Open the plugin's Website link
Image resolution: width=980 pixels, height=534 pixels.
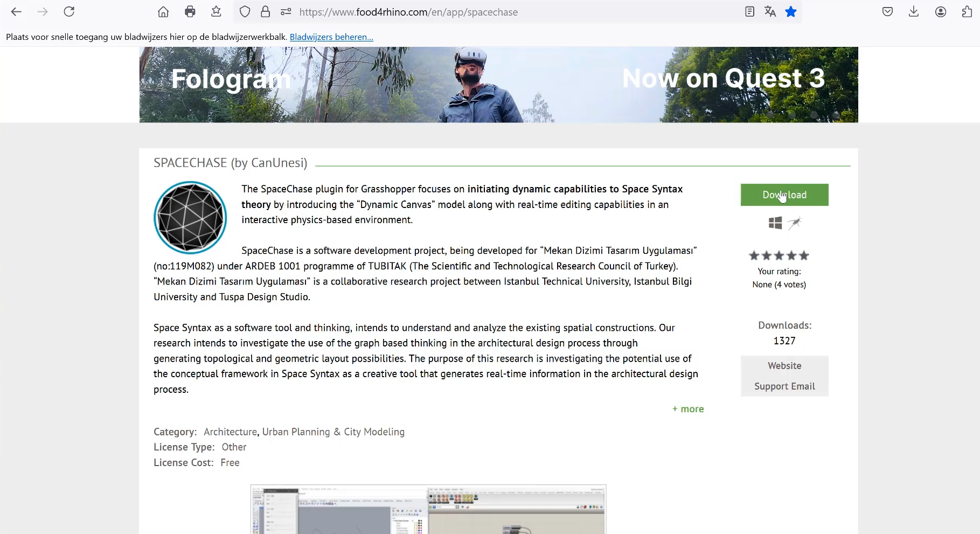coord(784,366)
